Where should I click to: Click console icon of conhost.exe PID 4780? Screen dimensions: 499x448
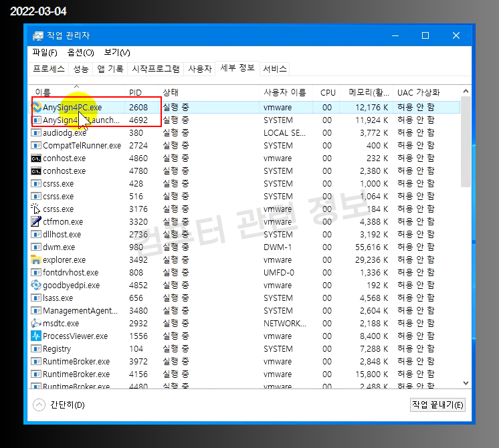[x=36, y=171]
